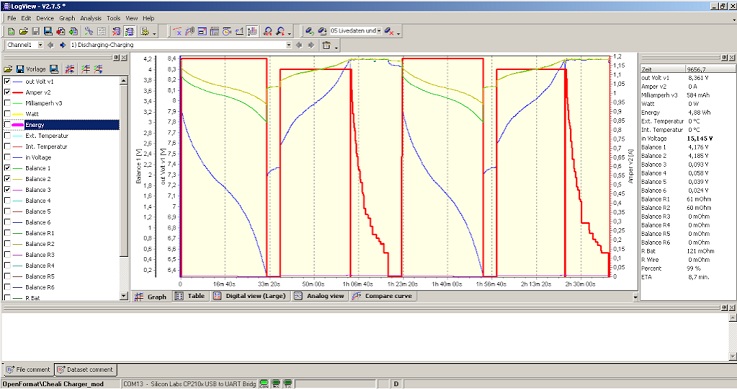Click the trash can icon beside dataset selector

tap(327, 45)
